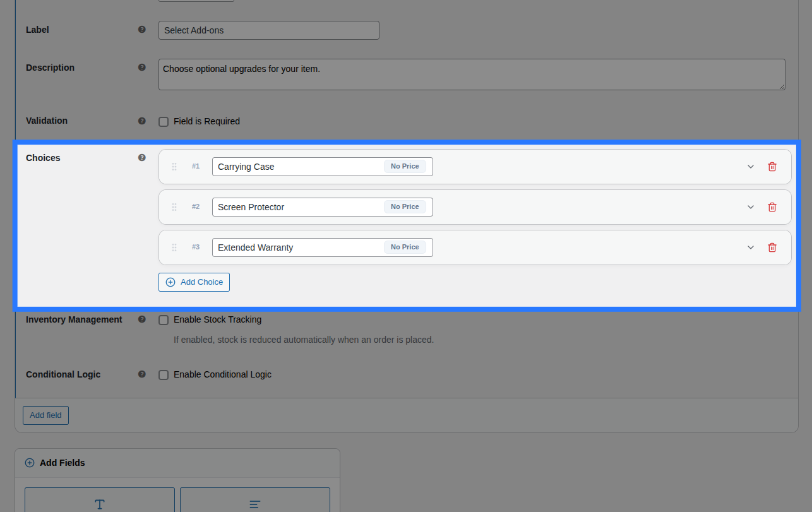Screen dimensions: 812x512
Task: Click No Price badge for Carrying Case
Action: tap(405, 167)
